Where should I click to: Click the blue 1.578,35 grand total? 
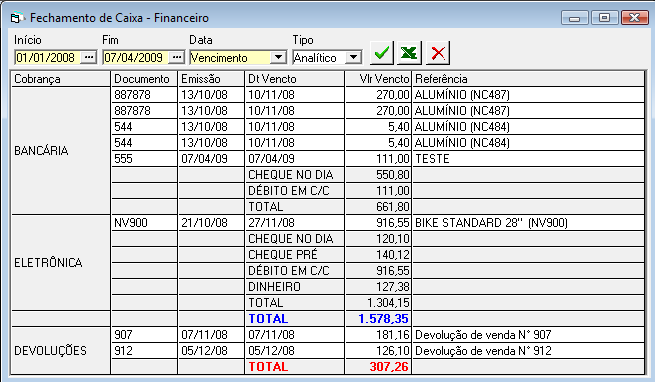(x=378, y=319)
